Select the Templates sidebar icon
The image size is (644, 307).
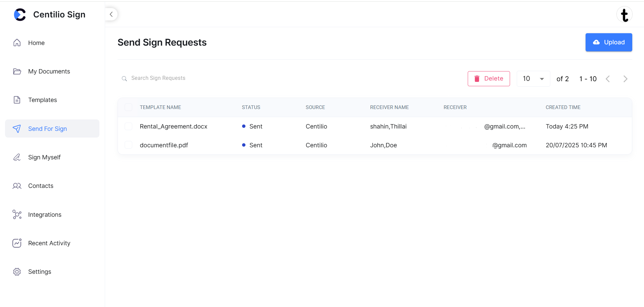[17, 100]
